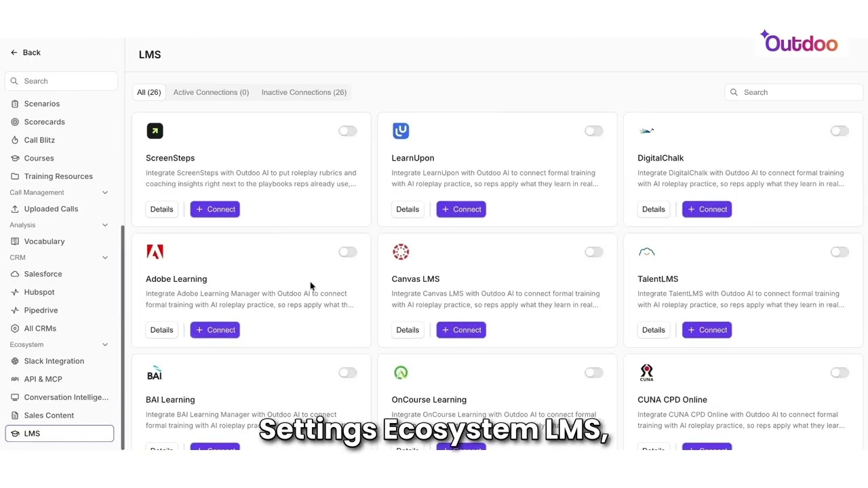This screenshot has height=488, width=868.
Task: Open Details for DigitalChalk
Action: point(653,209)
